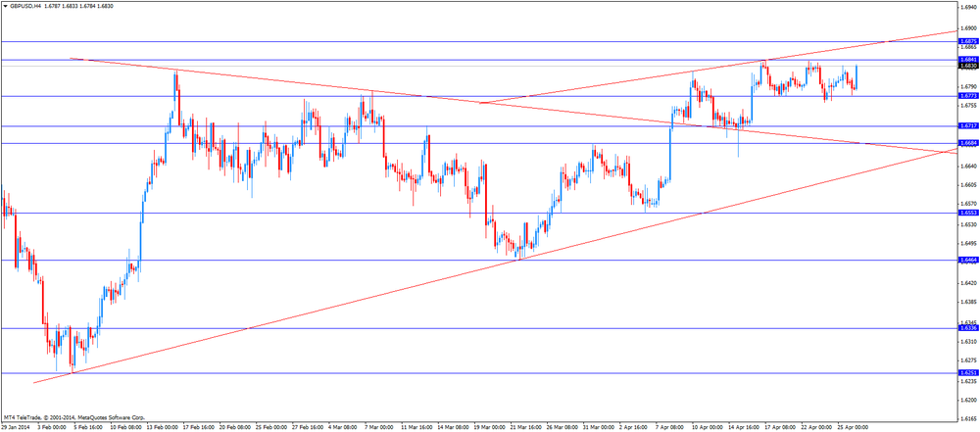The width and height of the screenshot is (980, 432).
Task: Click the 1.6200 price axis value
Action: pyautogui.click(x=968, y=400)
